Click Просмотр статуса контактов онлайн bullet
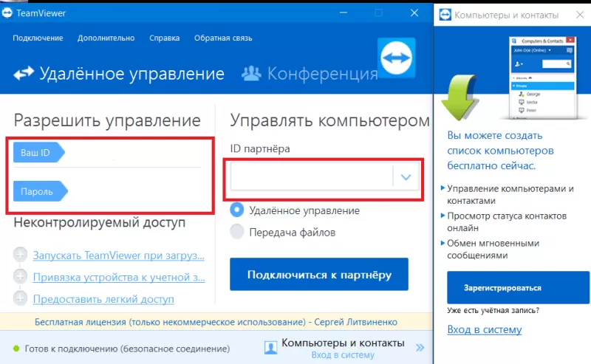This screenshot has height=364, width=591. point(507,222)
